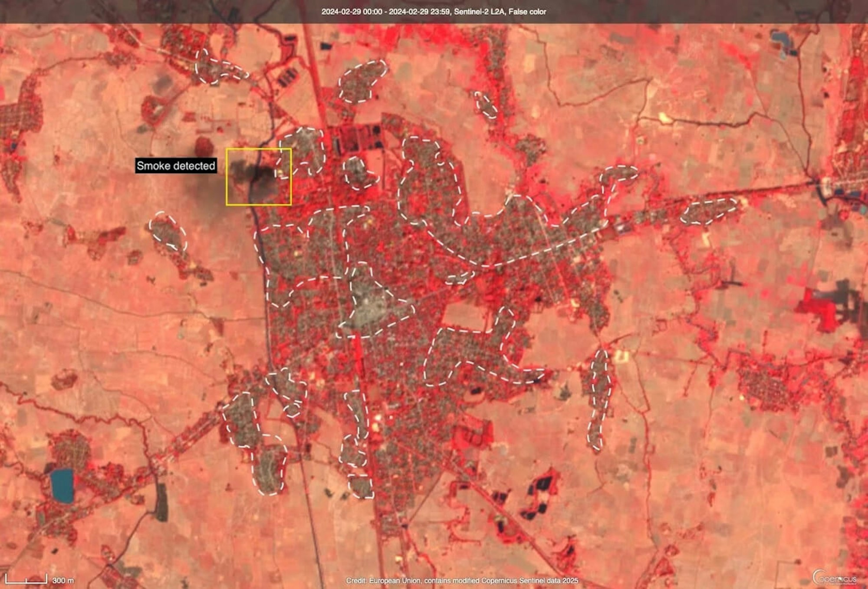Click the dashed outline along the eastern road
The image size is (868, 589).
(708, 211)
